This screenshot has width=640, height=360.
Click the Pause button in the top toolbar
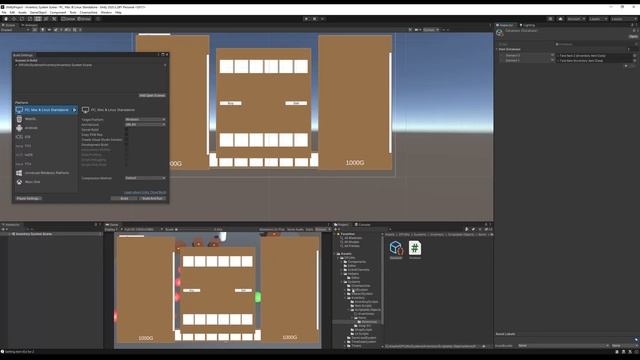click(314, 19)
